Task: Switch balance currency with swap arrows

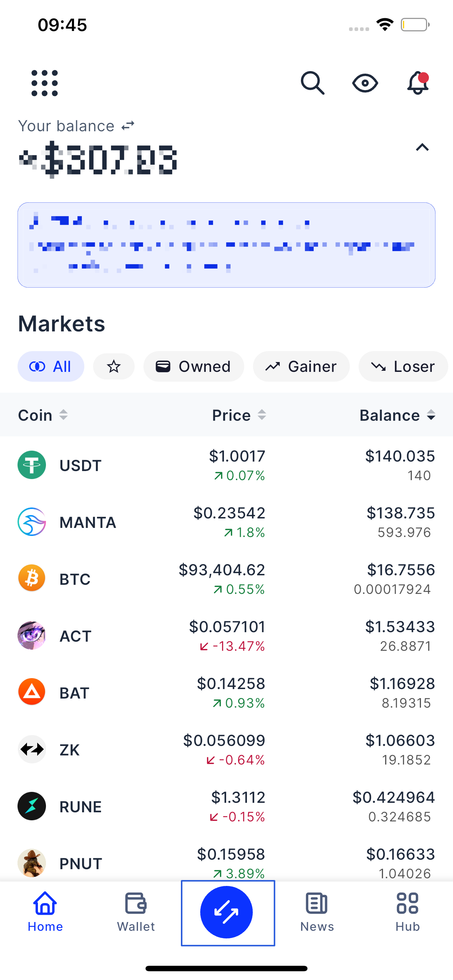Action: 128,125
